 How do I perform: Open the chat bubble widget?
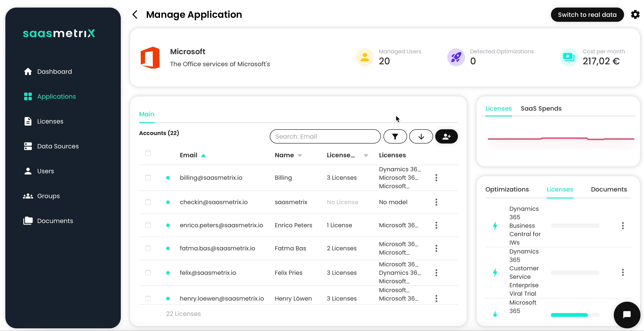627,315
